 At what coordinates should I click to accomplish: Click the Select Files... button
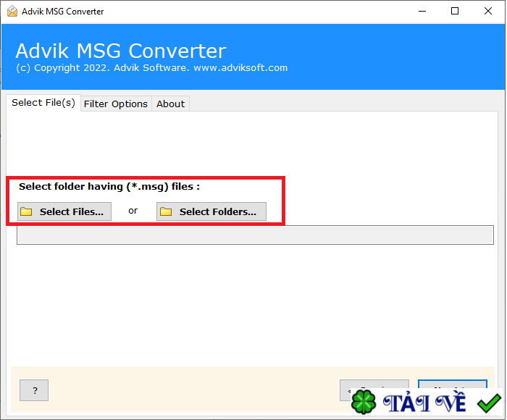(x=64, y=211)
